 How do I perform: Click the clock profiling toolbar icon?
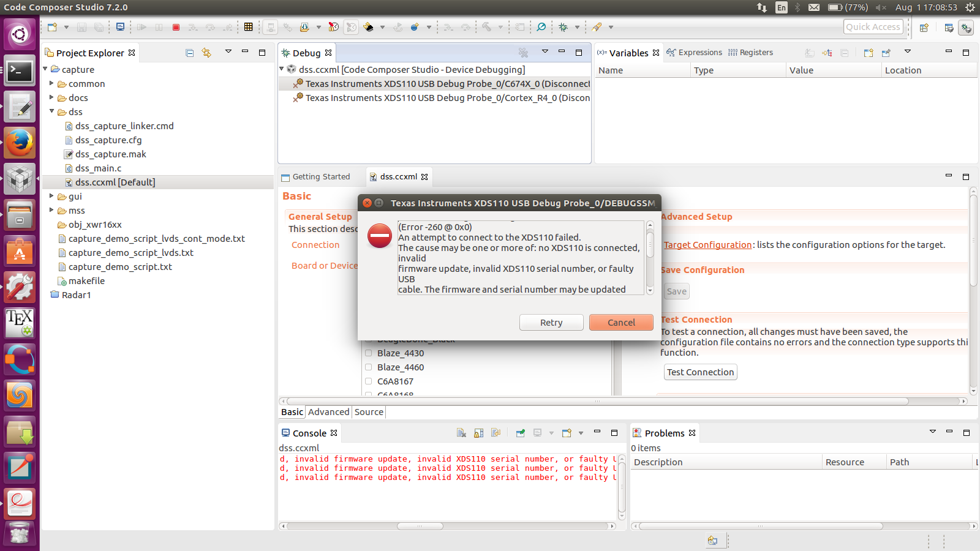[333, 27]
